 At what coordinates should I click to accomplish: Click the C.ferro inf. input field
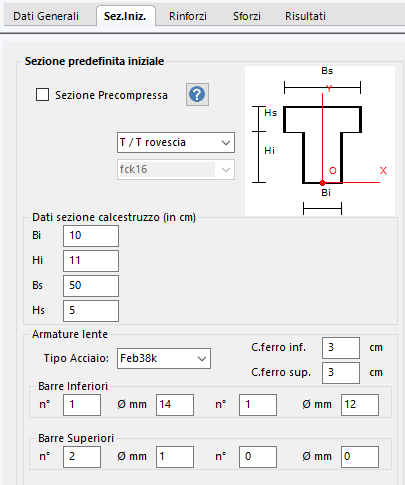tap(341, 348)
